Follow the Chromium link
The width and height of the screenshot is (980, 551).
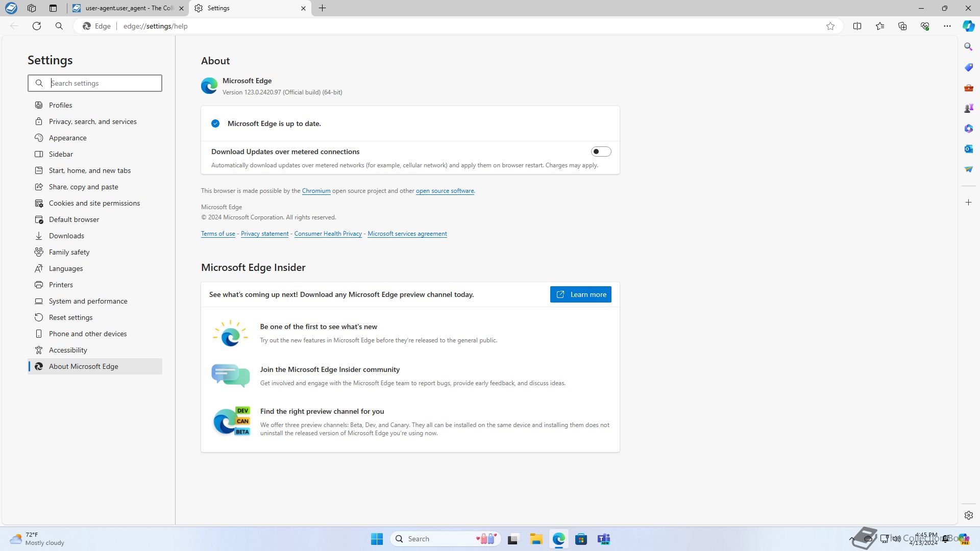(x=316, y=191)
